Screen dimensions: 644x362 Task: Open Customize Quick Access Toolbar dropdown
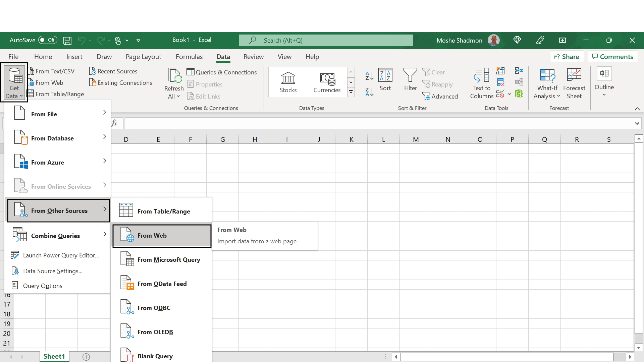(138, 40)
